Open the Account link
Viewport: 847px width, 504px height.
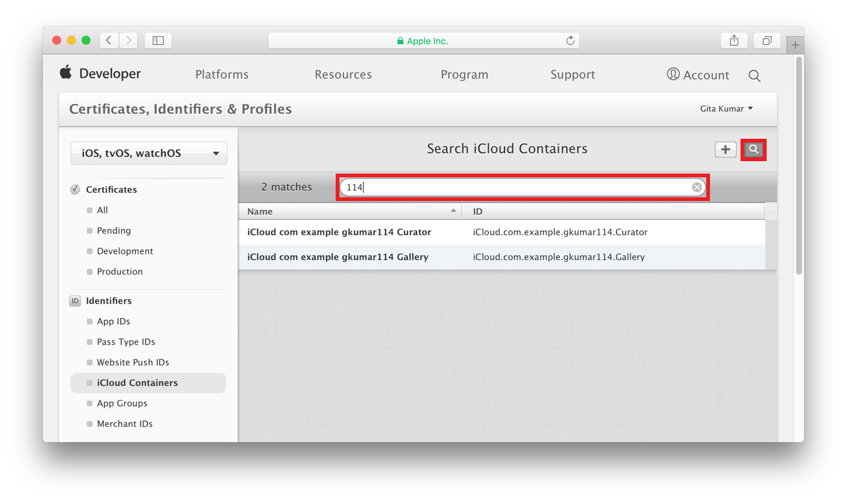click(698, 75)
